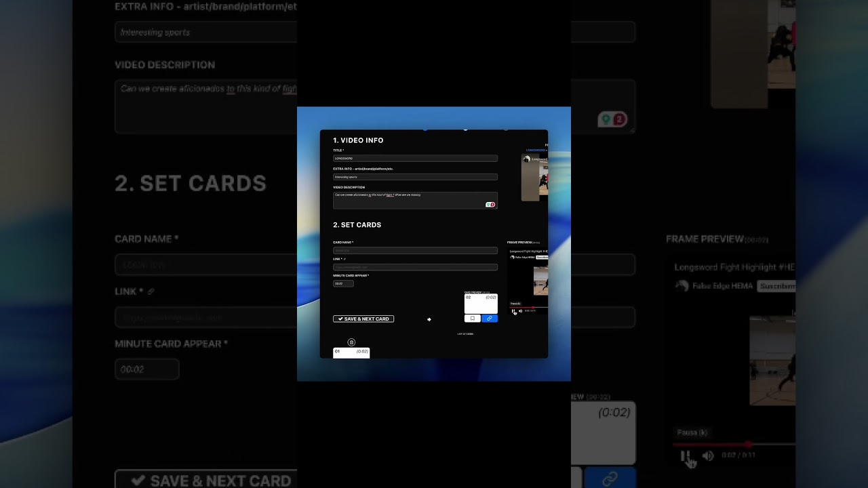Image resolution: width=868 pixels, height=488 pixels.
Task: Click the large blurred 'Interesting sports' field
Action: 206,32
